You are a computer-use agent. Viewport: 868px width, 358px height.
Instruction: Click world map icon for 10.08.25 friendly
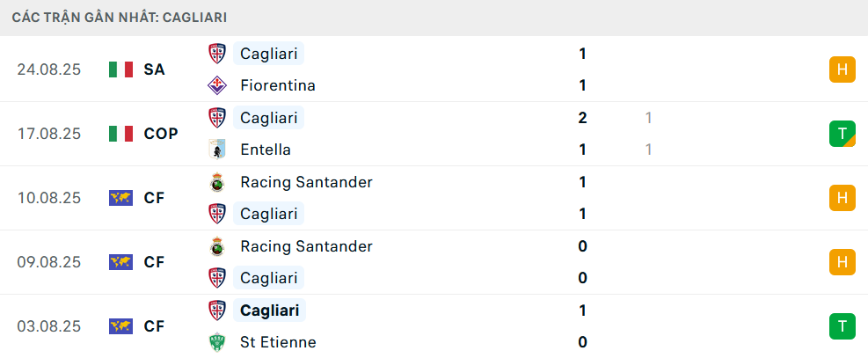(120, 198)
